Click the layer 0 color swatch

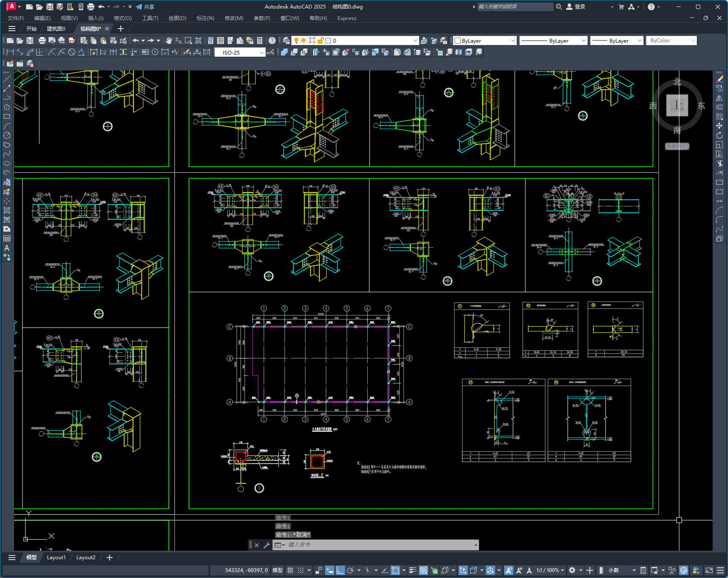click(328, 41)
